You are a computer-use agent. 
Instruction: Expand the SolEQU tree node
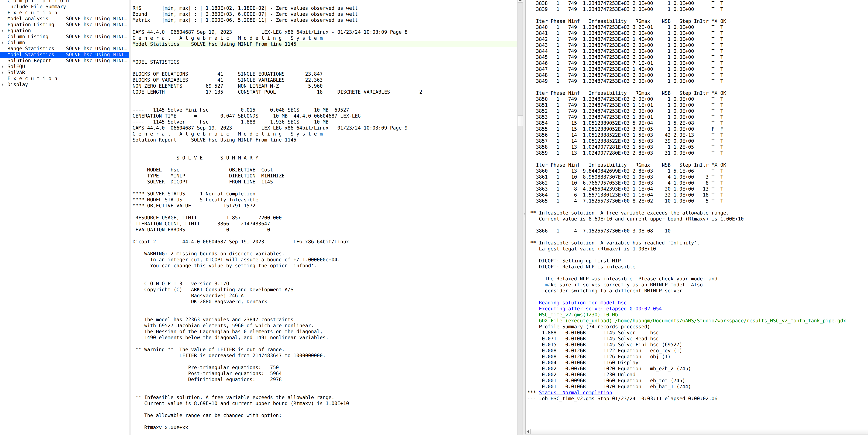point(3,67)
